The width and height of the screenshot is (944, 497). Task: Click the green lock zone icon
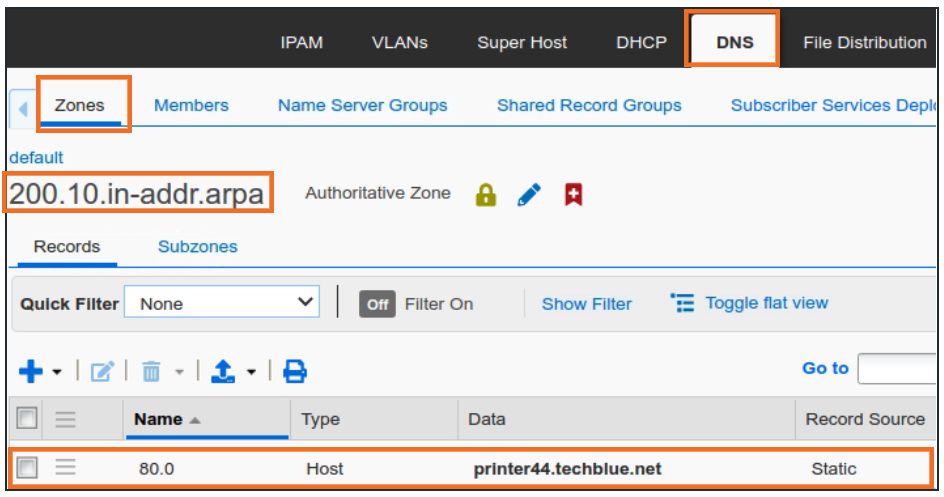pyautogui.click(x=486, y=195)
